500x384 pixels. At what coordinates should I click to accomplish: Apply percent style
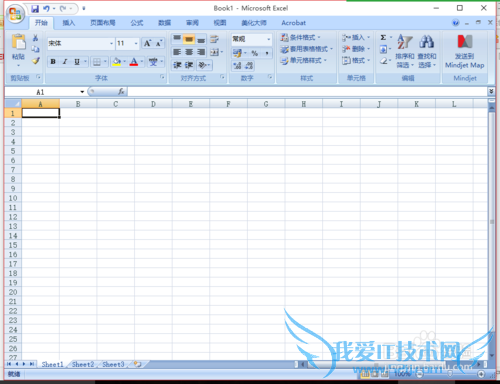coord(254,53)
